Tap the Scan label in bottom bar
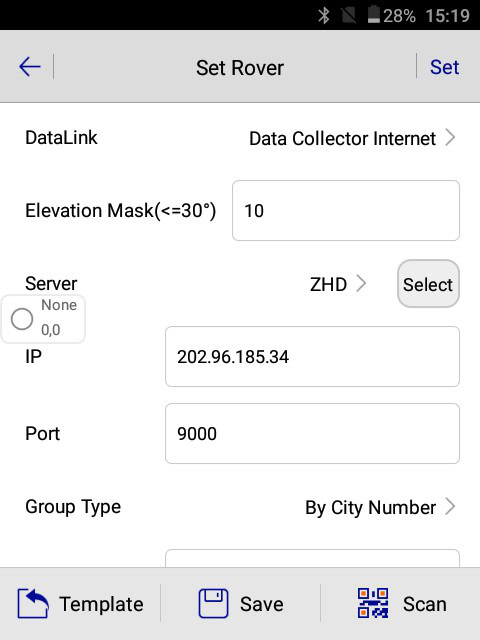Screen dimensions: 480x640 coord(424,604)
